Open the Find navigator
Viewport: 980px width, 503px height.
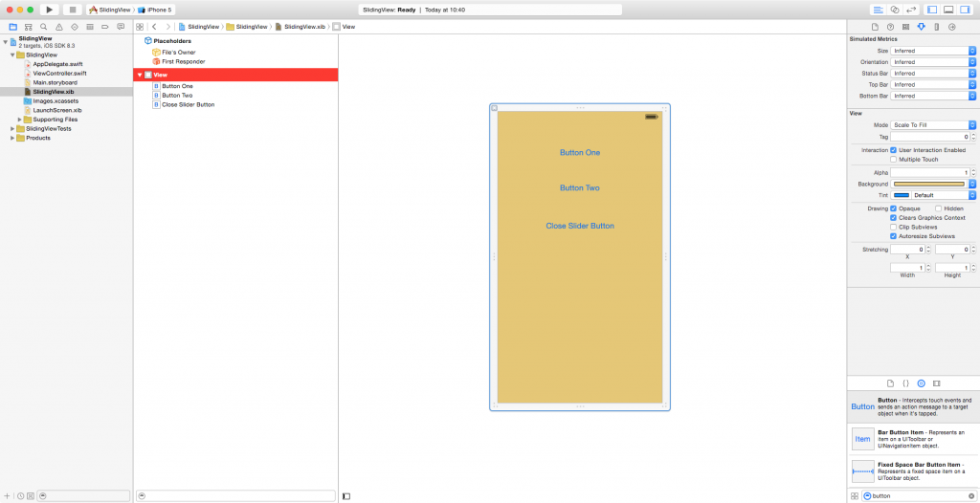pos(43,27)
